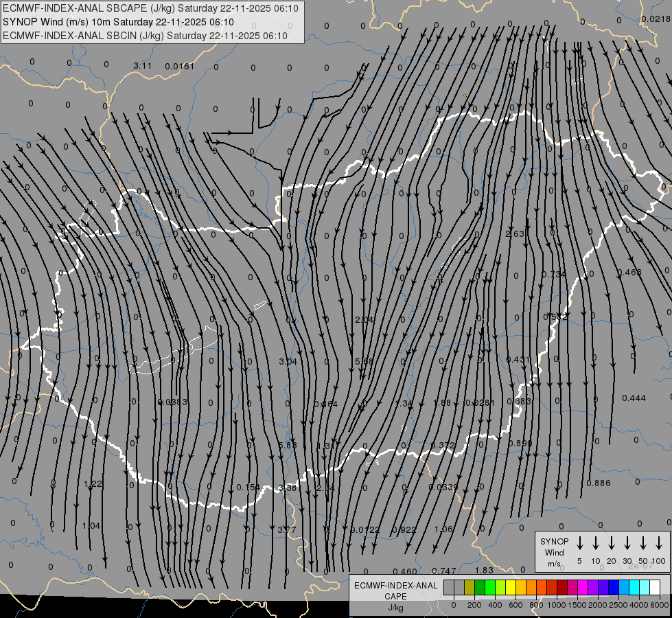Screen dimensions: 672x618
Task: Click the 1.34 CAPE value on map
Action: pos(404,404)
